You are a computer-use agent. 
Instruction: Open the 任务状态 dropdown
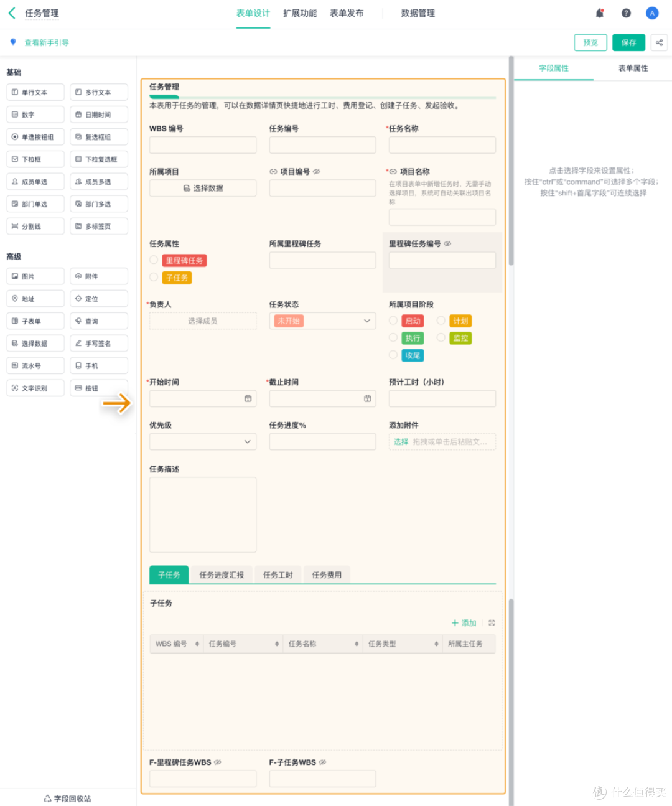322,321
